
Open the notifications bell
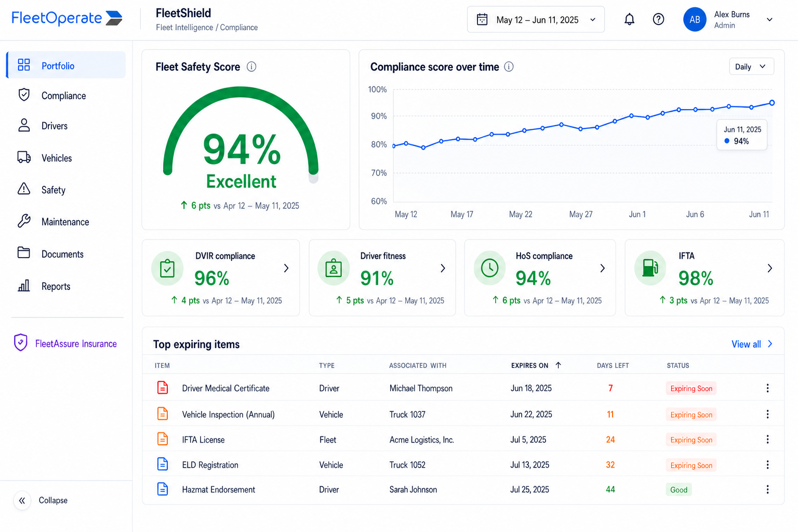(x=629, y=19)
